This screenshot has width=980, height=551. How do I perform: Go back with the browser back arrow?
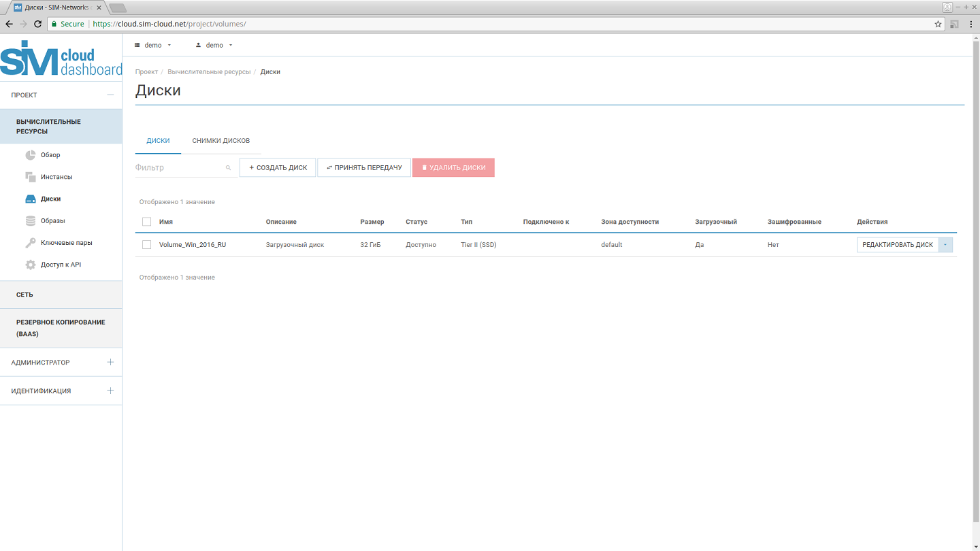point(9,24)
